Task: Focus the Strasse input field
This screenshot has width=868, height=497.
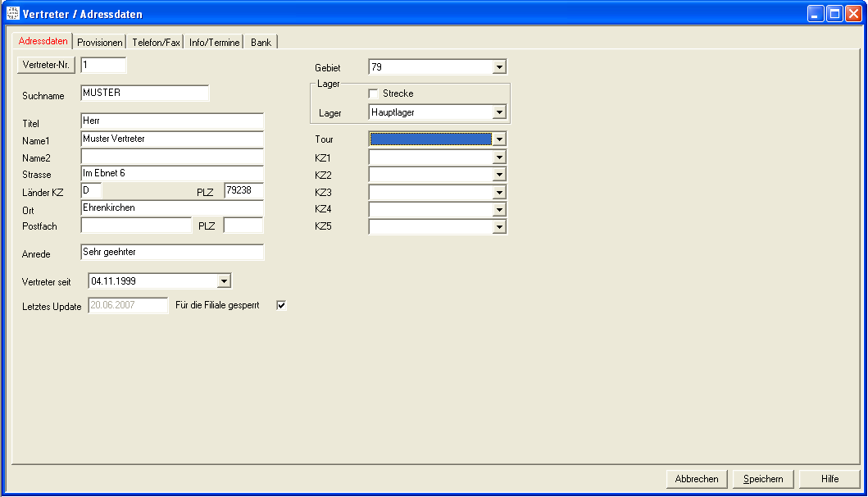Action: [x=172, y=174]
